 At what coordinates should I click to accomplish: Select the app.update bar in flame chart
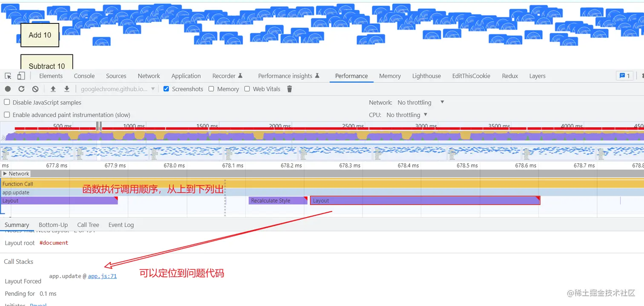(x=322, y=192)
